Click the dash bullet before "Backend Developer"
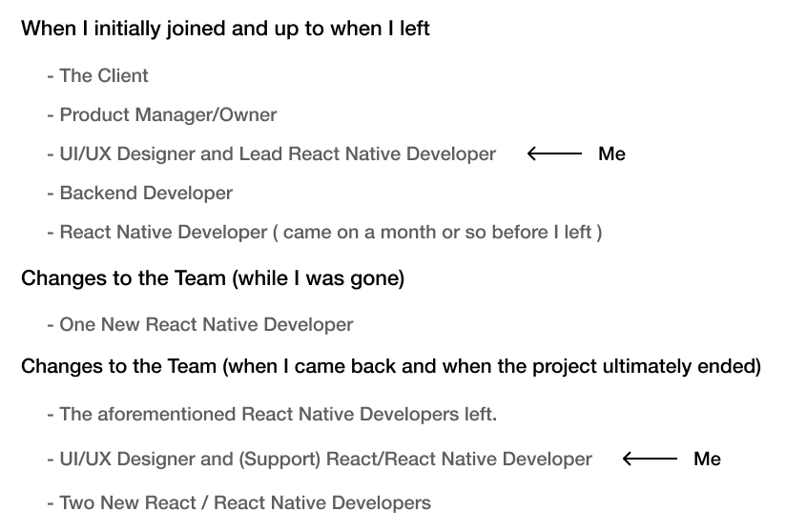The image size is (786, 532). tap(50, 193)
